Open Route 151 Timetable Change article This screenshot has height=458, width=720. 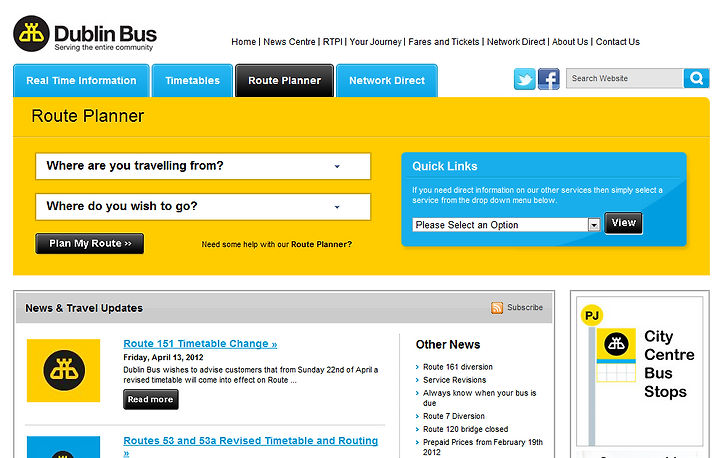click(x=200, y=344)
